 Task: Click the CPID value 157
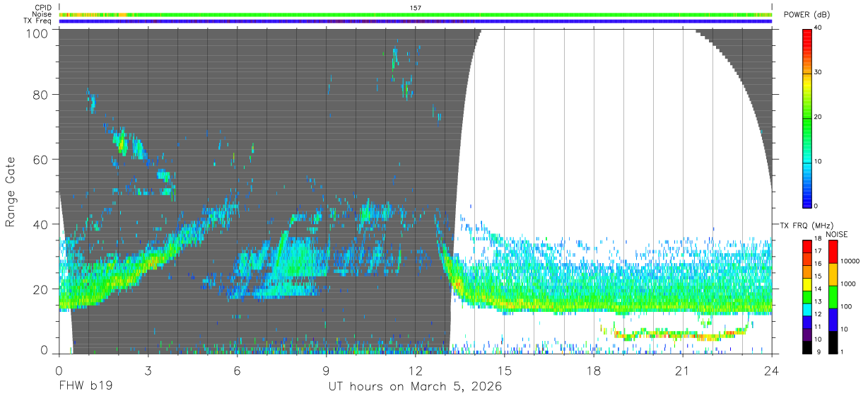tap(415, 8)
